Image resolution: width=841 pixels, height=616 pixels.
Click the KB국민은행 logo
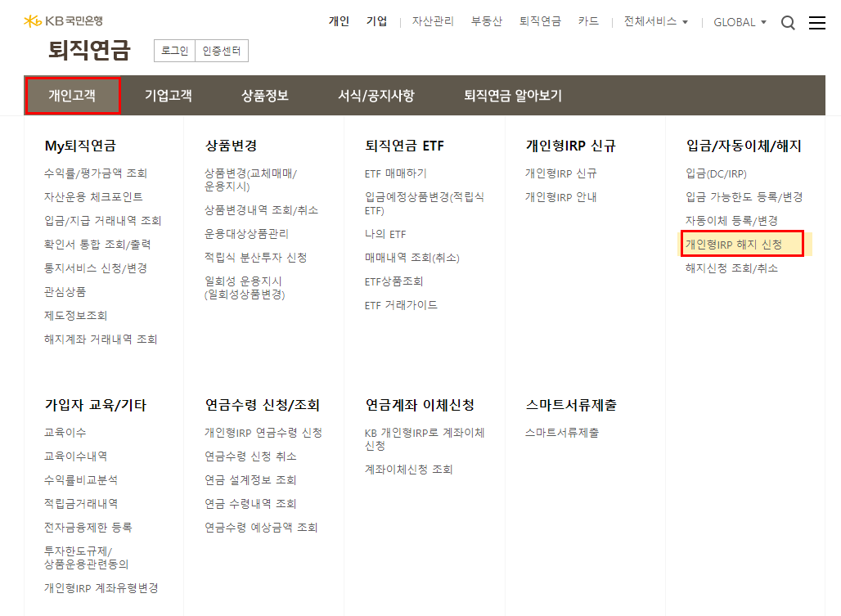pos(63,21)
